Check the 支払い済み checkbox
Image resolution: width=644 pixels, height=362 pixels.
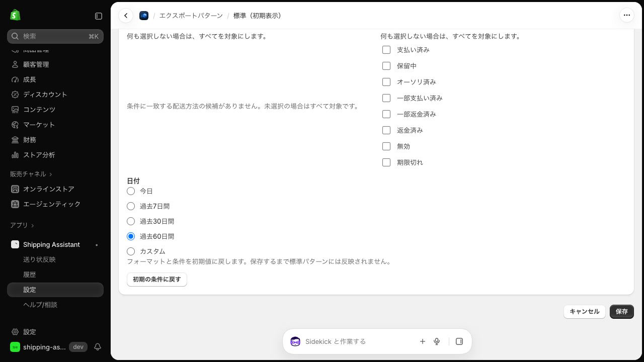386,50
